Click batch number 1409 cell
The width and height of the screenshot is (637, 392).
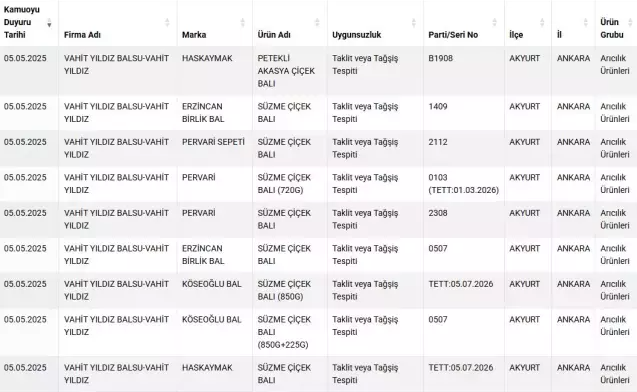pos(464,113)
